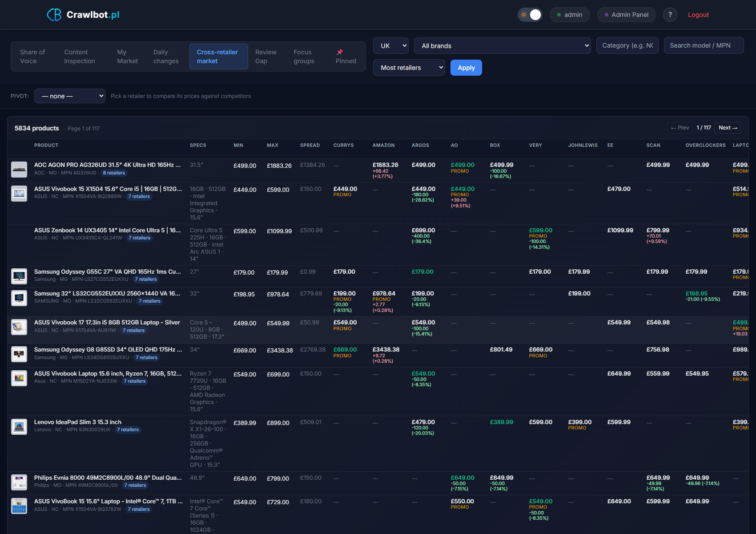The image size is (756, 534).
Task: Expand the UK country dropdown
Action: (x=391, y=46)
